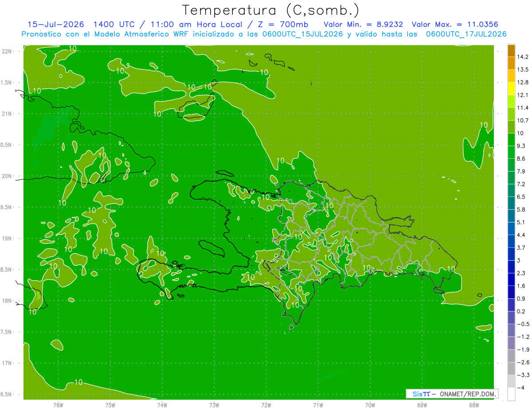Click the "-1.2" color scale value
The width and height of the screenshot is (532, 411).
coord(523,337)
